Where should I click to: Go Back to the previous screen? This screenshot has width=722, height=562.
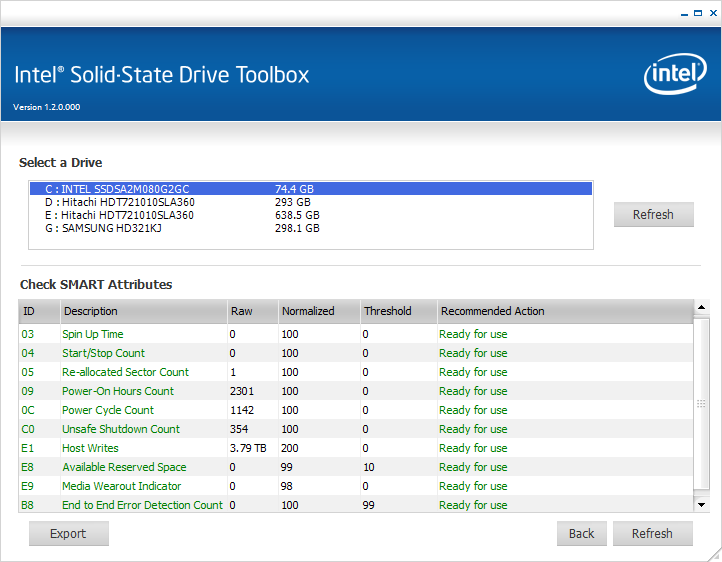[x=581, y=533]
